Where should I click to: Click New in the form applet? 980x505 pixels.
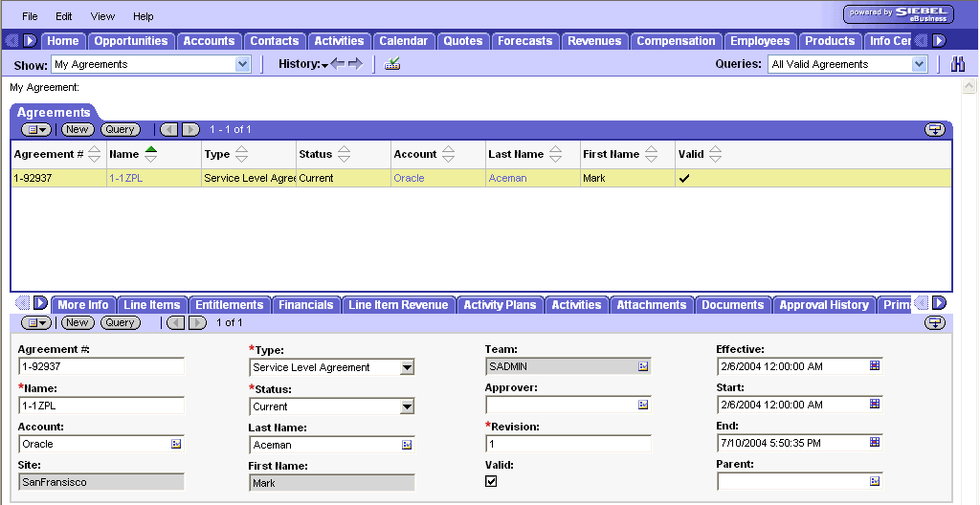coord(77,322)
